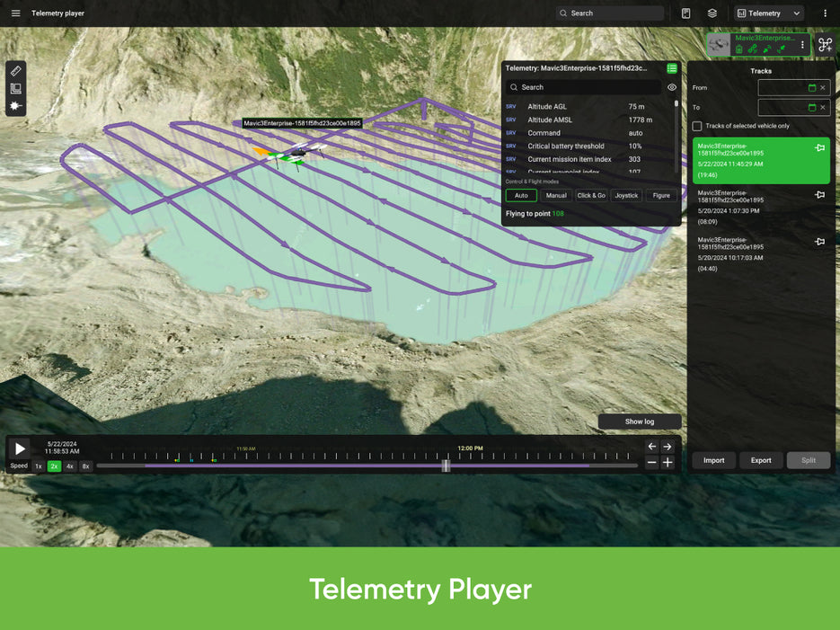Click the timeline playhead handle
The width and height of the screenshot is (840, 630).
click(446, 466)
